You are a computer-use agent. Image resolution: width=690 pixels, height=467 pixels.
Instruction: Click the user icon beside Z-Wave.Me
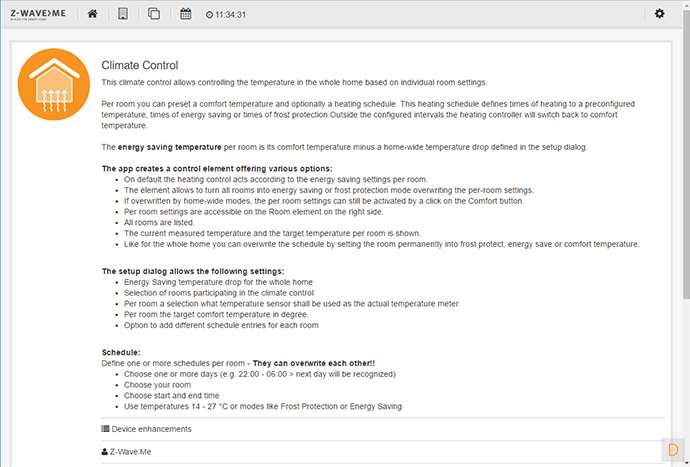click(x=106, y=452)
